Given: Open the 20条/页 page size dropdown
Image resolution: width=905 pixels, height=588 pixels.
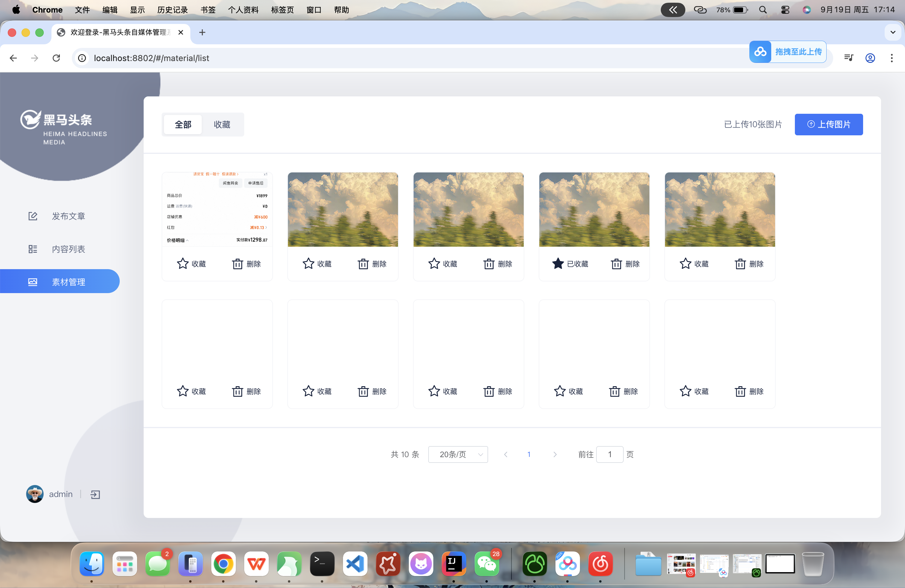Looking at the screenshot, I should point(458,454).
